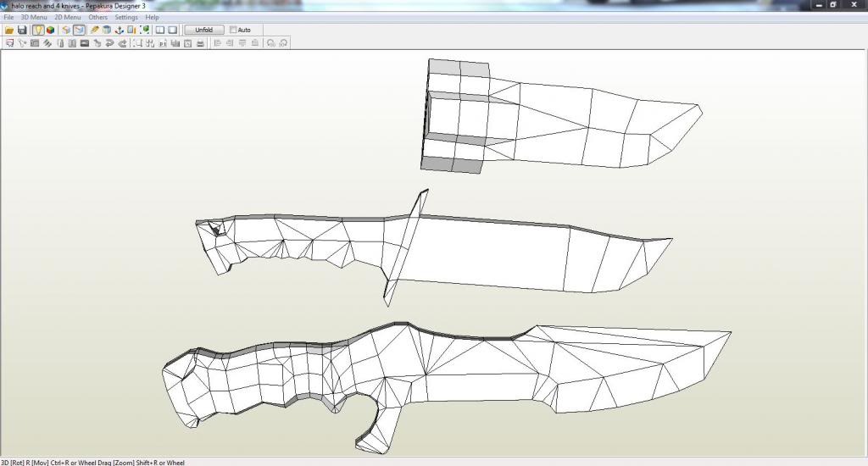
Task: Click the lower toolbar icon showing letter A
Action: (187, 43)
